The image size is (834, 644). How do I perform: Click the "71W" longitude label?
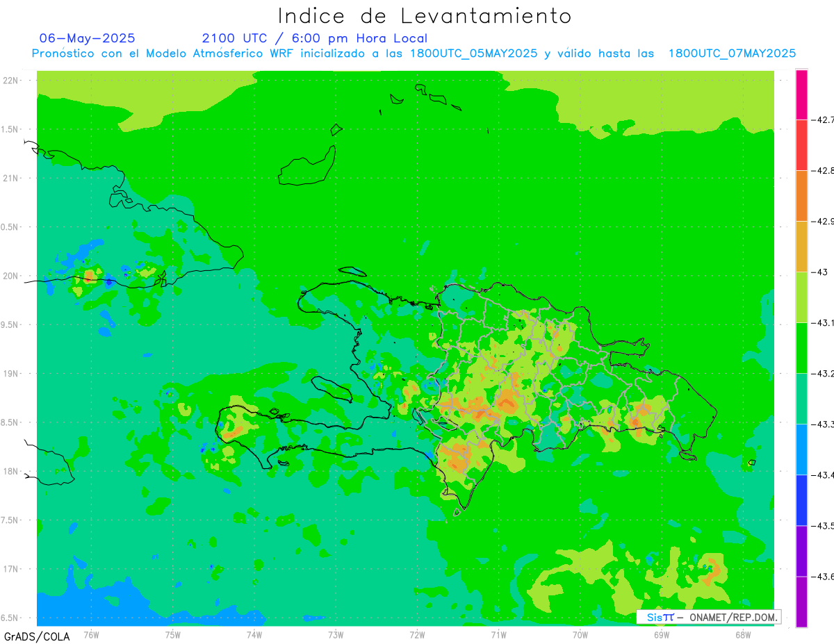pyautogui.click(x=498, y=634)
